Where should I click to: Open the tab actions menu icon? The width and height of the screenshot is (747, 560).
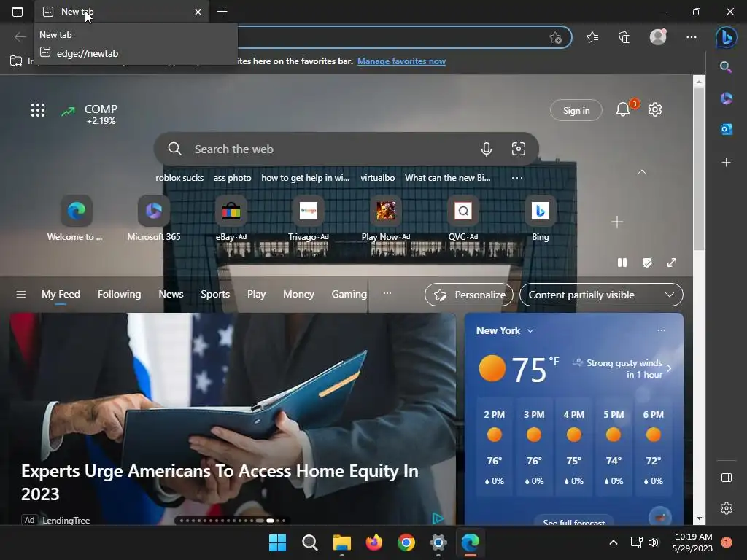click(18, 12)
